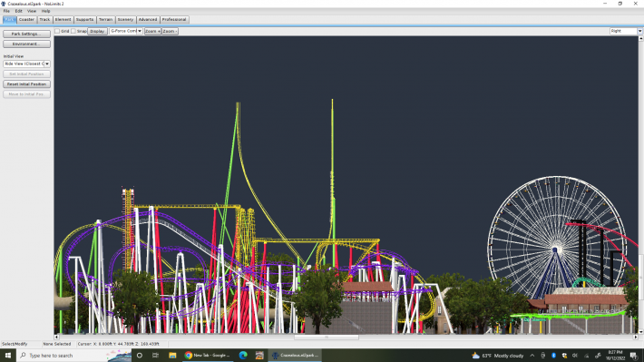Click the Park Settings button
Image resolution: width=644 pixels, height=362 pixels.
point(26,34)
